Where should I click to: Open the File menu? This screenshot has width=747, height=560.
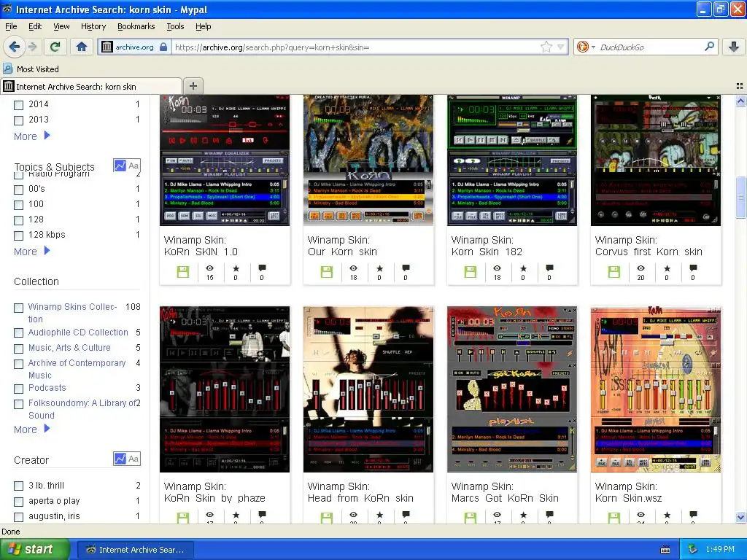(11, 26)
